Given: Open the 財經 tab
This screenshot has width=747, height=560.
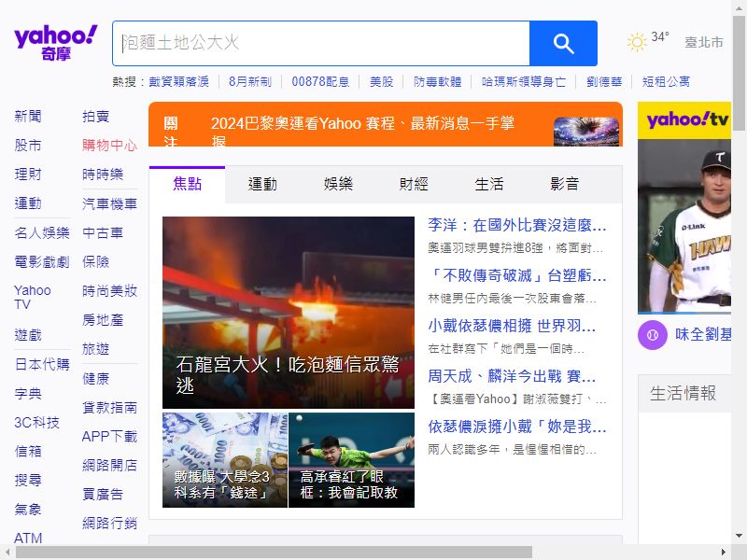Looking at the screenshot, I should [414, 184].
